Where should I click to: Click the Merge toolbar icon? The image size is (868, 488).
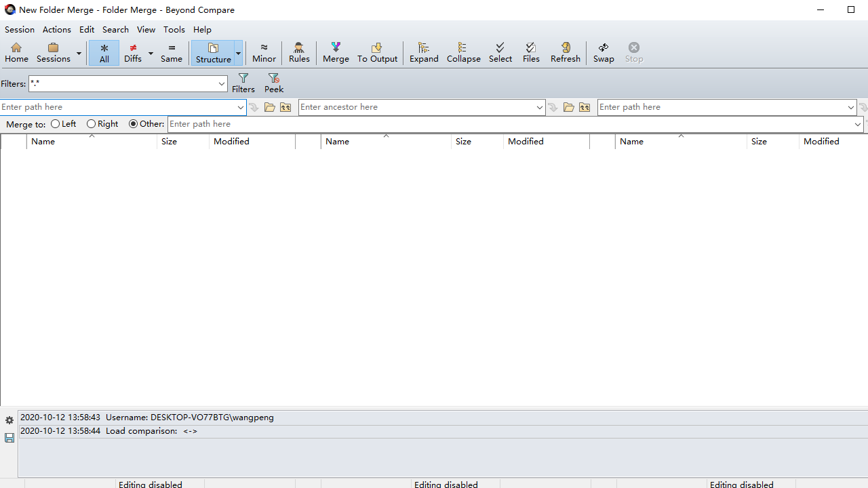click(336, 52)
